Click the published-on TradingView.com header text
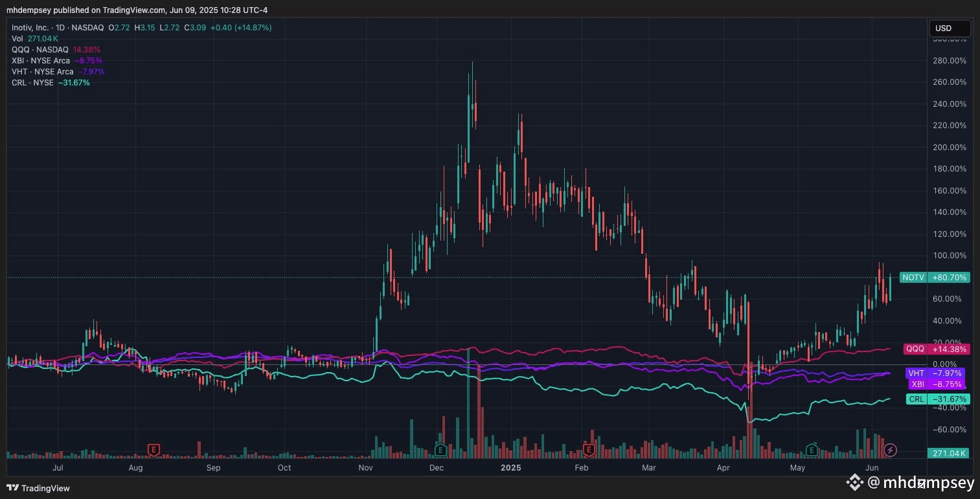Image resolution: width=980 pixels, height=499 pixels. pos(137,10)
